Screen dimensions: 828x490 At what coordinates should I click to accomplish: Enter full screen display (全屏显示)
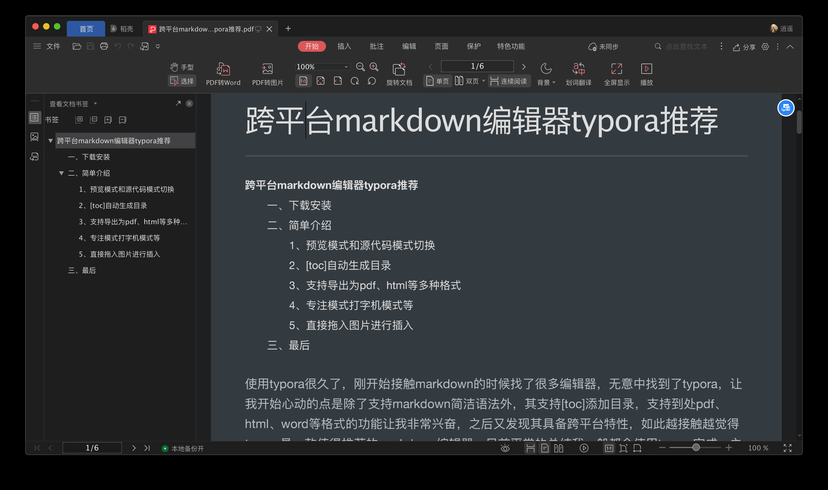(616, 74)
